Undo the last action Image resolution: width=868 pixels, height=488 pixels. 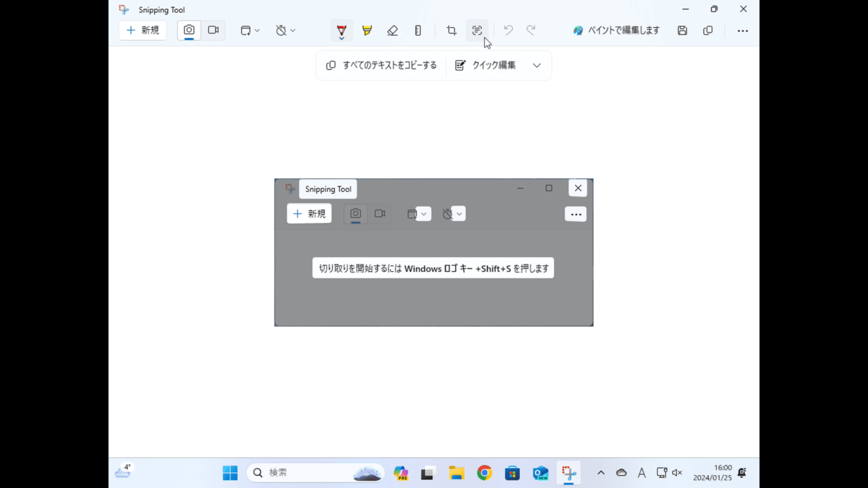508,30
